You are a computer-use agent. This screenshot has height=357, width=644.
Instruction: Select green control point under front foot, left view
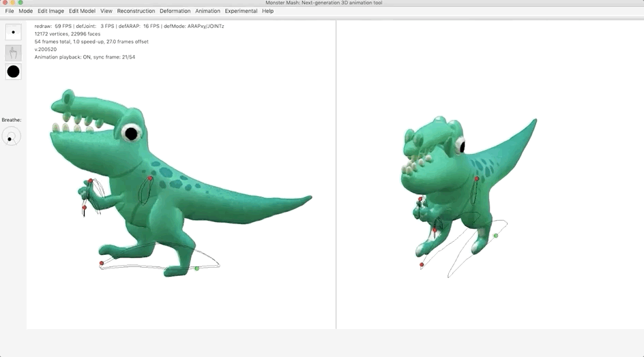coord(196,268)
